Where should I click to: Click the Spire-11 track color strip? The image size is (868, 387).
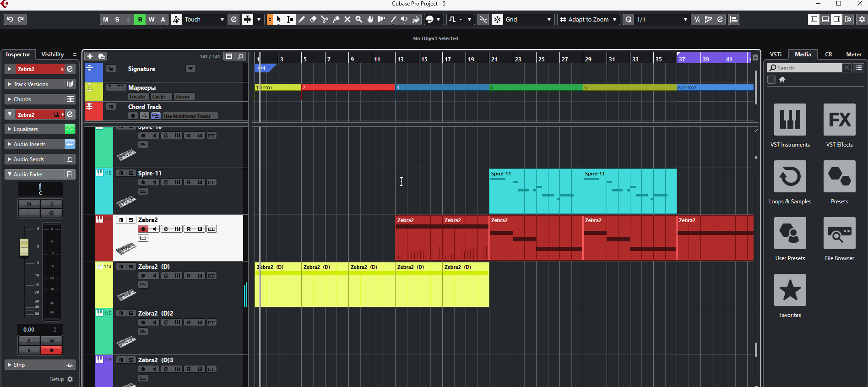[x=104, y=191]
